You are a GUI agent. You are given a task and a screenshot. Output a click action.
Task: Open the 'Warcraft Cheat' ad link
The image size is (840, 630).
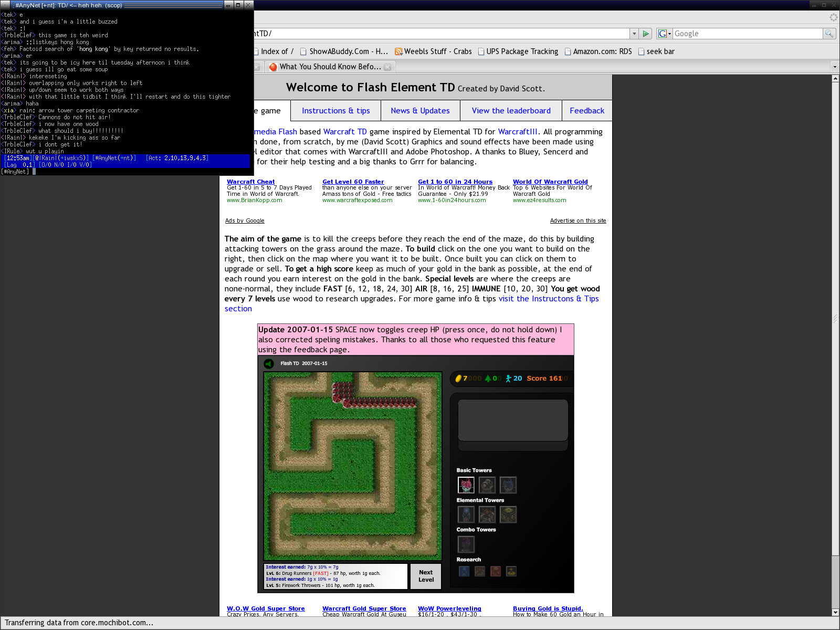[x=250, y=182]
